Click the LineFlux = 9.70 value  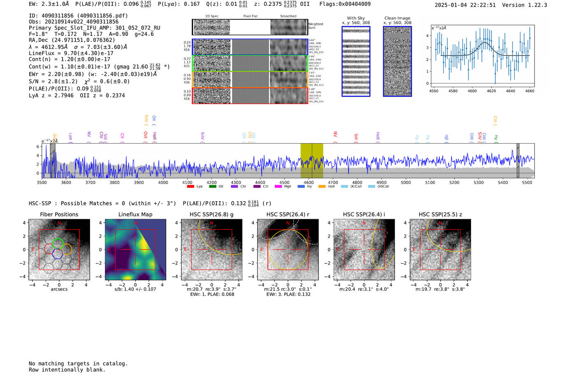[71, 53]
